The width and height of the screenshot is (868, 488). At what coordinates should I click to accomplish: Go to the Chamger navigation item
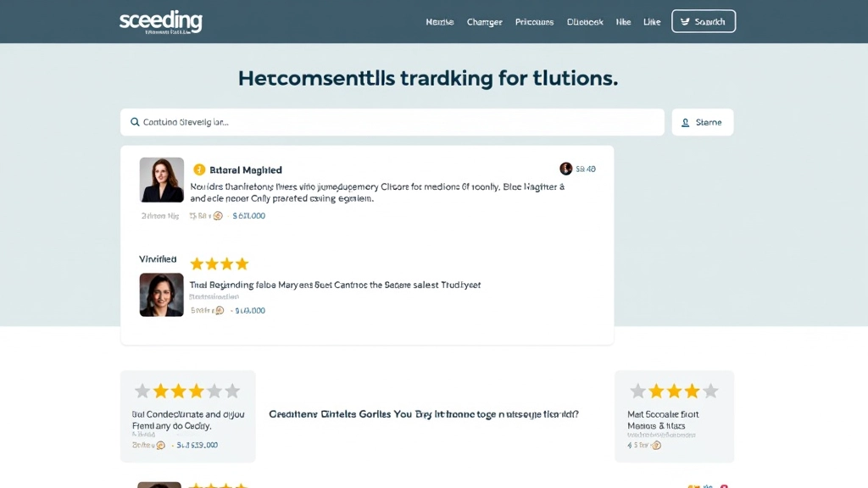coord(485,22)
